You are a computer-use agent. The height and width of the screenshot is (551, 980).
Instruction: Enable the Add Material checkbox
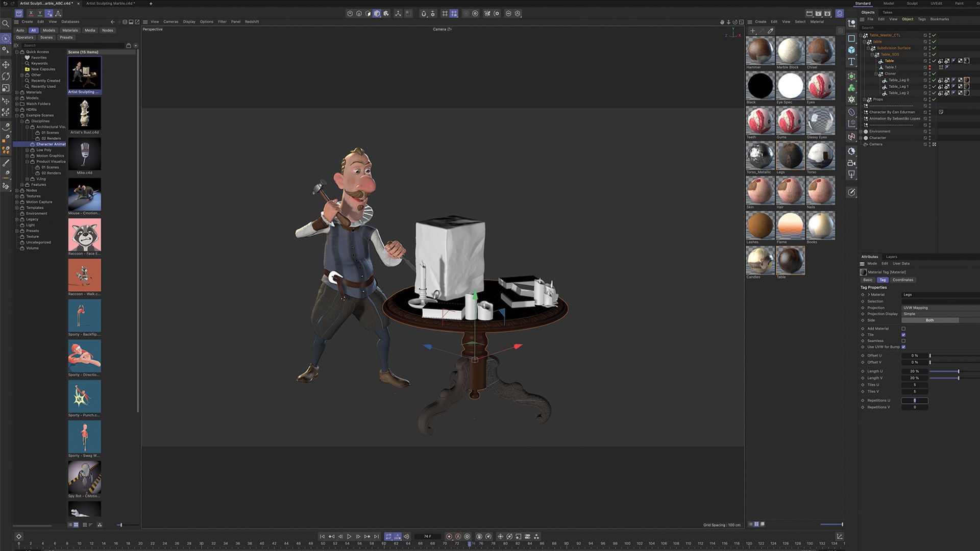[x=904, y=328]
